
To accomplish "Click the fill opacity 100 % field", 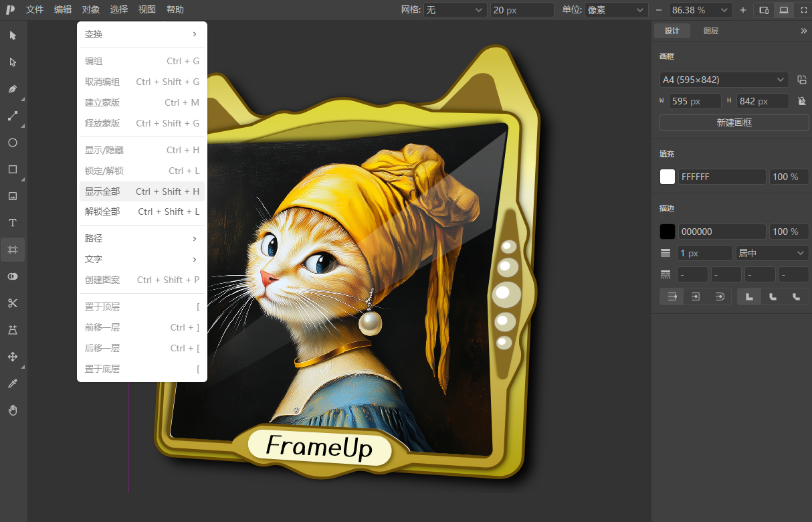I will click(789, 177).
